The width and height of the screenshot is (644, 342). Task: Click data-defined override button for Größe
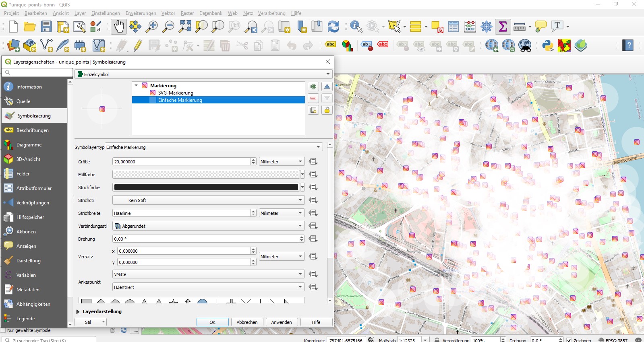[313, 162]
